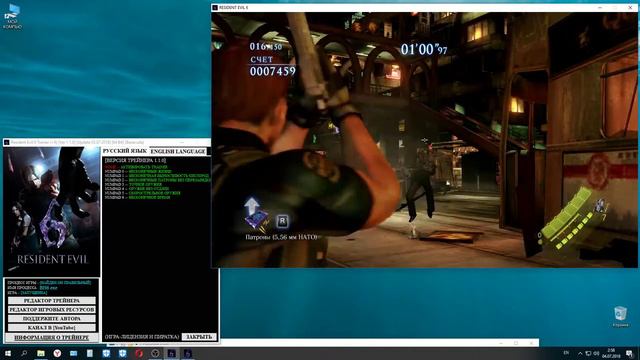Image resolution: width=640 pixels, height=360 pixels.
Task: Click the Resident Evil 6 cover art
Action: pos(52,212)
